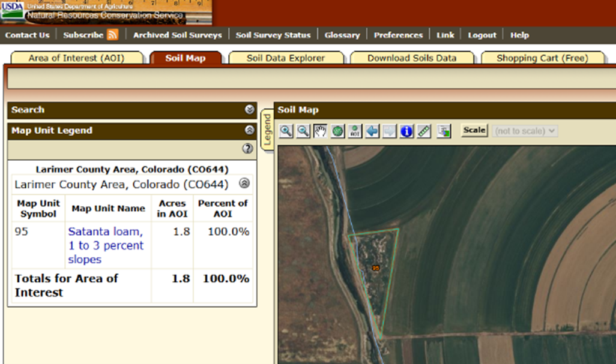Click the layers overlay map icon
Screen dimensions: 616x364
coord(444,131)
